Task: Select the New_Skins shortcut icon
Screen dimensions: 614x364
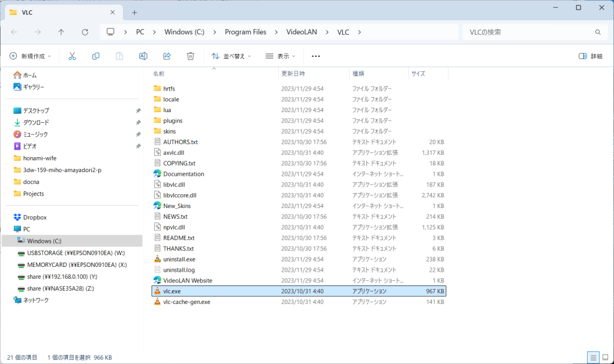Action: [x=158, y=206]
